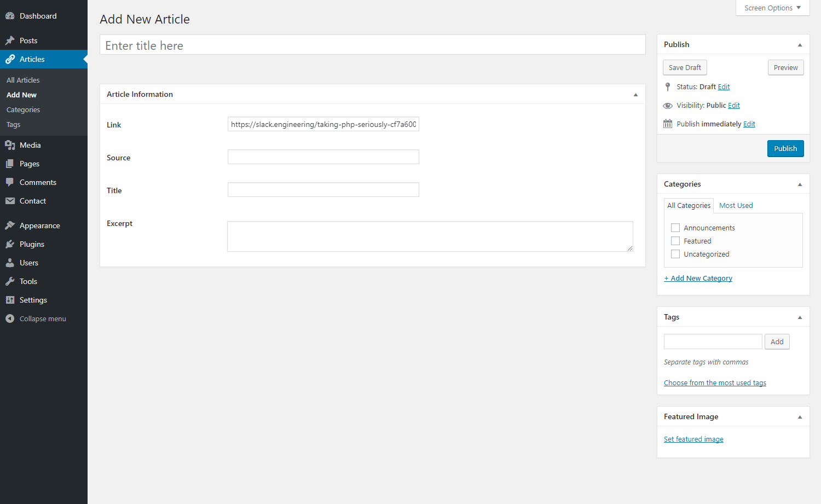Viewport: 821px width, 504px height.
Task: Open the Screen Options dropdown
Action: click(x=772, y=8)
